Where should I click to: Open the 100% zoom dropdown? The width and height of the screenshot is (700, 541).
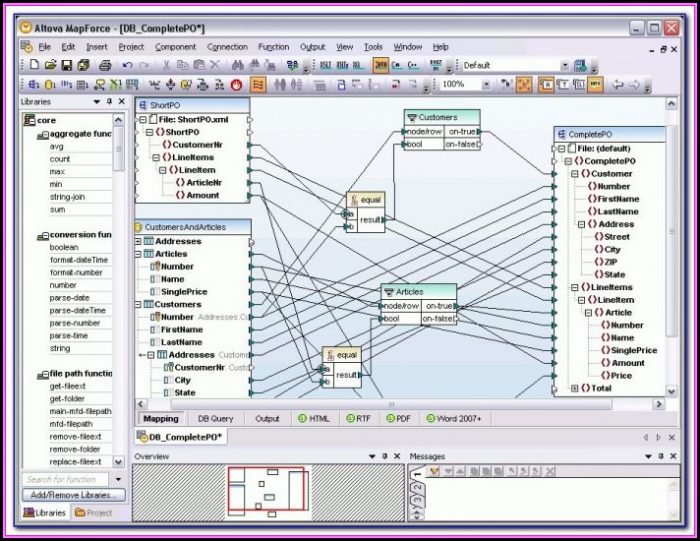point(486,84)
